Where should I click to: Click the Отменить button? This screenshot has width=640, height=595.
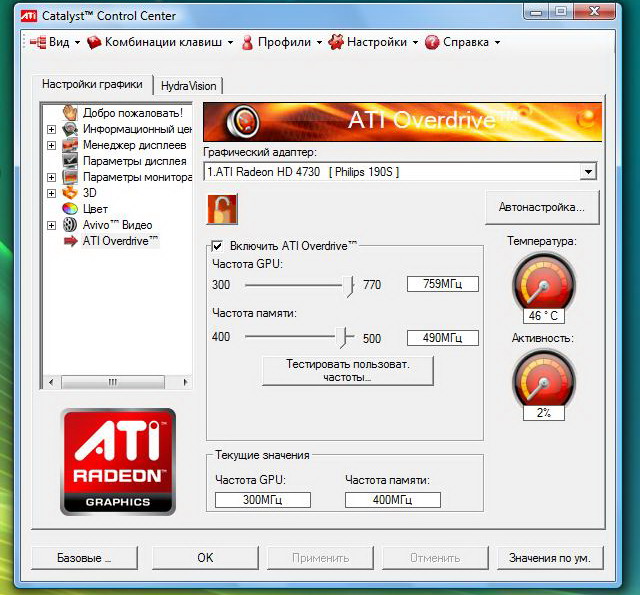[435, 558]
